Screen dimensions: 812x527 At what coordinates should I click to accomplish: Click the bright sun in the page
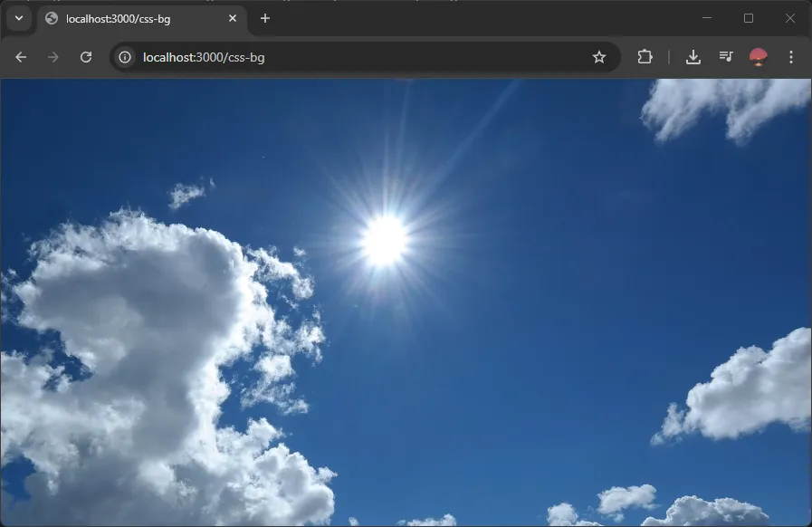tap(385, 240)
